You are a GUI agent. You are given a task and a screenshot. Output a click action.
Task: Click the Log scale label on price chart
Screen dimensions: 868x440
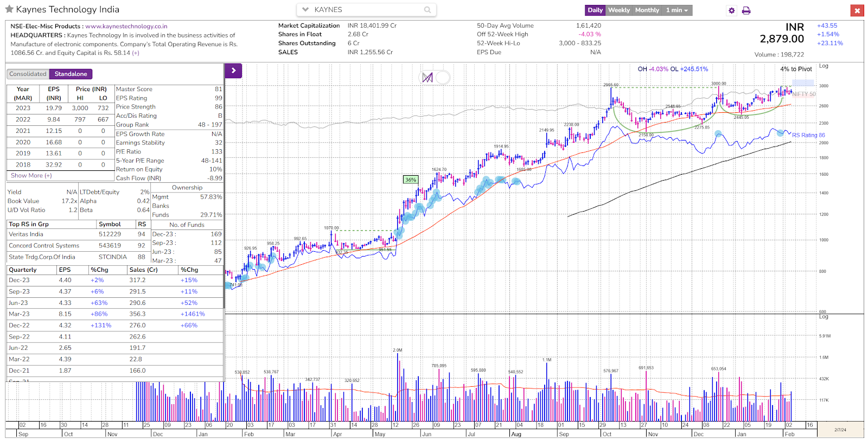(824, 66)
